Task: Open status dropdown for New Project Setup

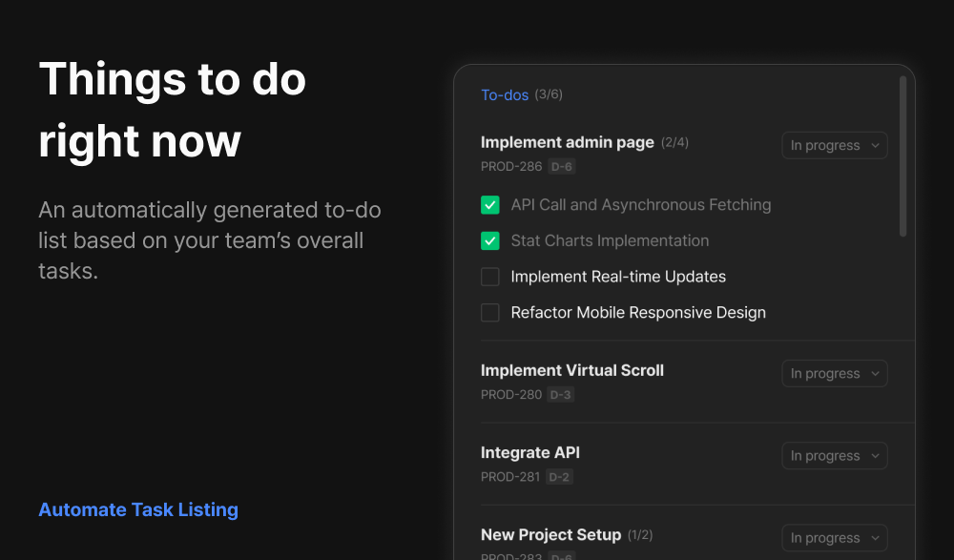Action: tap(834, 538)
